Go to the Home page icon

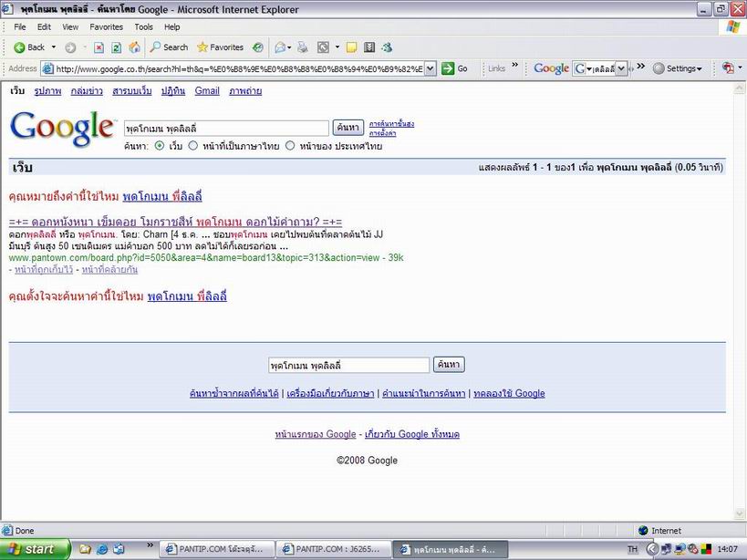(x=135, y=47)
